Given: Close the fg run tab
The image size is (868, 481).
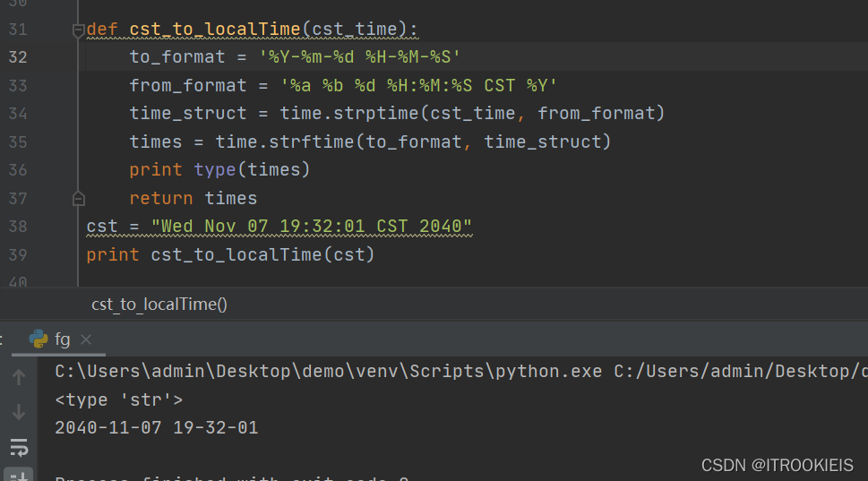Looking at the screenshot, I should pos(86,339).
